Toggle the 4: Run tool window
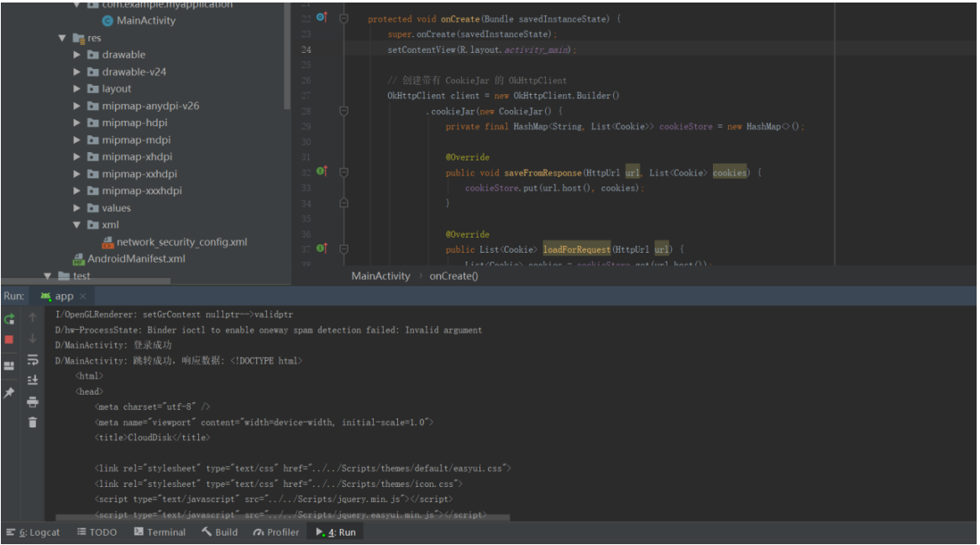 click(x=336, y=532)
